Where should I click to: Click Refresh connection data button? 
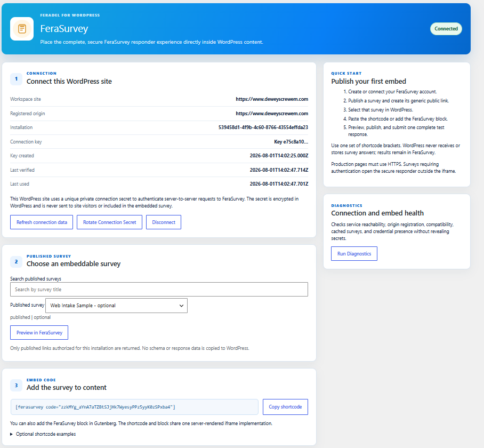pyautogui.click(x=42, y=222)
